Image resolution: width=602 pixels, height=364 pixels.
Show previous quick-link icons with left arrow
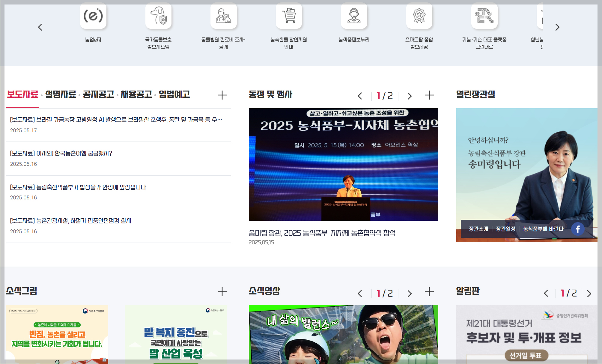(40, 27)
